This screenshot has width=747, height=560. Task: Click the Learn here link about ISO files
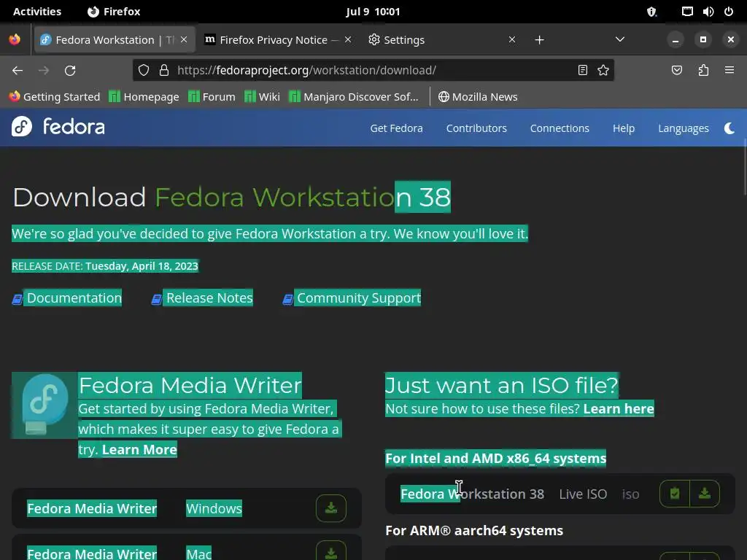pos(619,408)
